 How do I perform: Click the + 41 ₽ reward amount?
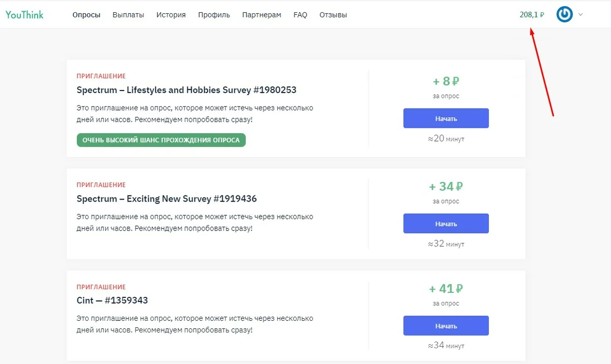(x=446, y=289)
